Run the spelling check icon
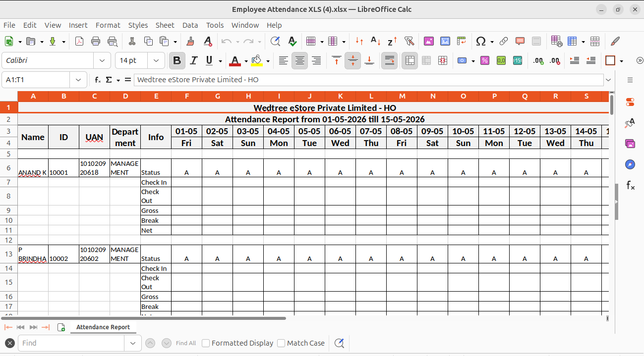Viewport: 644px width, 356px height. pos(292,42)
